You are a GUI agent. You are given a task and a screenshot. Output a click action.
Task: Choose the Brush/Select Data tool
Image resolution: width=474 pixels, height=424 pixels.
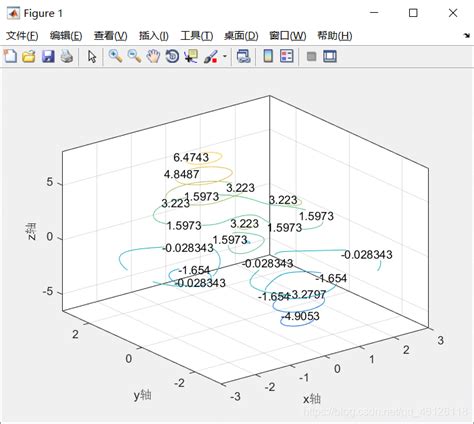tap(211, 56)
